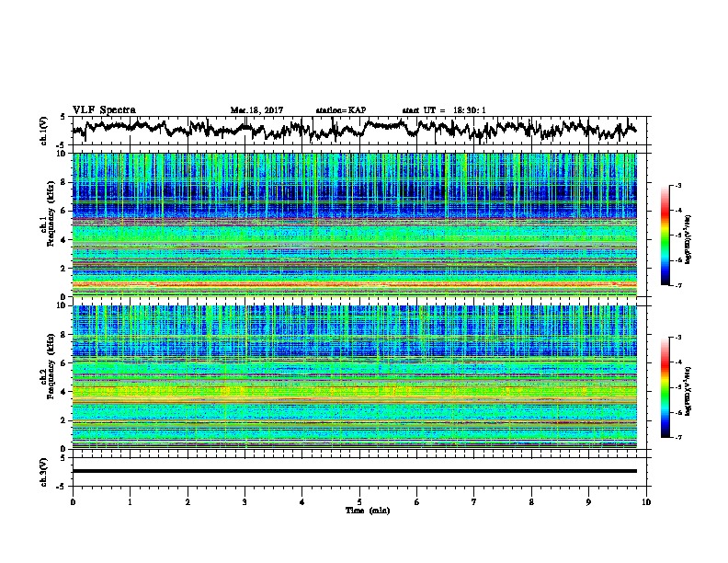Click inside the ch.2 spectrogram panel
Image resolution: width=728 pixels, height=563 pixels.
coord(354,377)
